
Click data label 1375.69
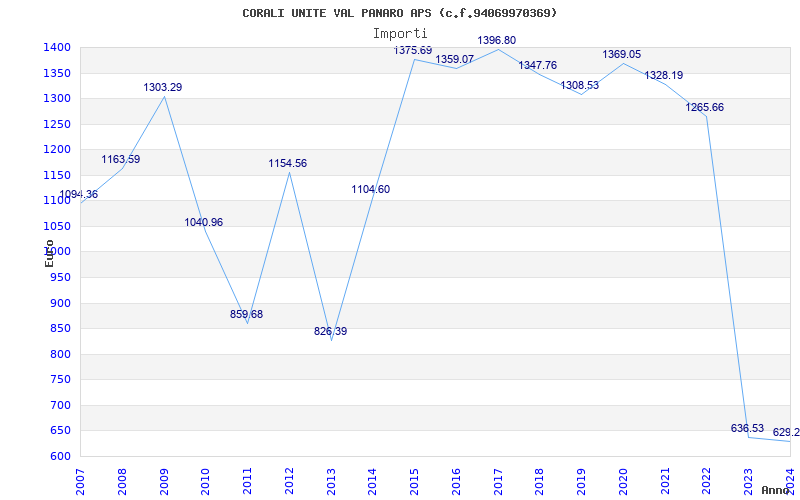click(x=413, y=50)
